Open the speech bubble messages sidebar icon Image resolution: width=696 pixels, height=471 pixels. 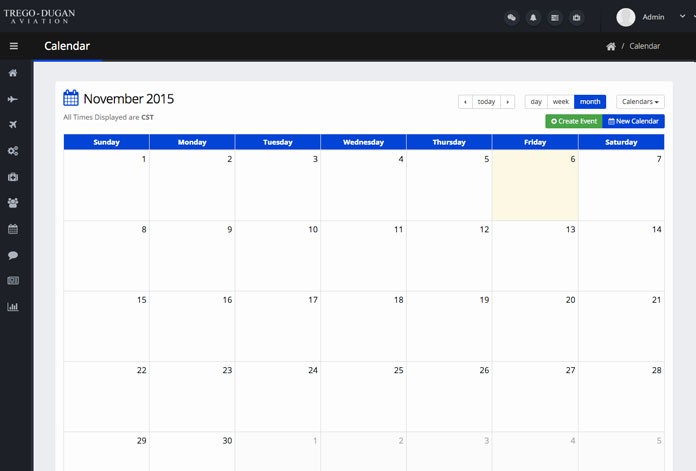coord(13,255)
